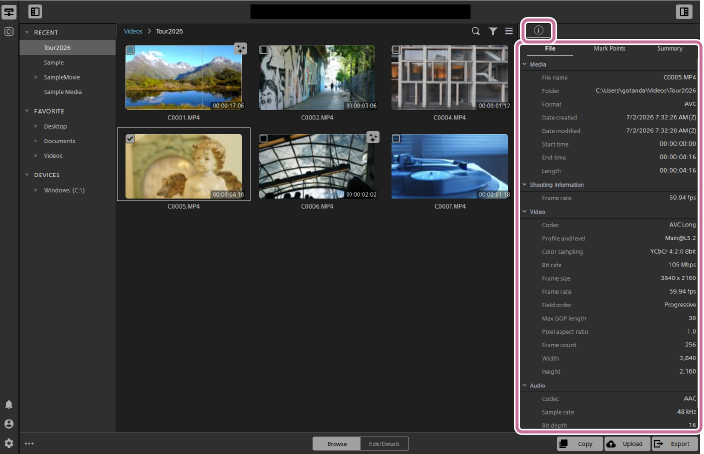
Task: Collapse the Video properties section
Action: 524,212
